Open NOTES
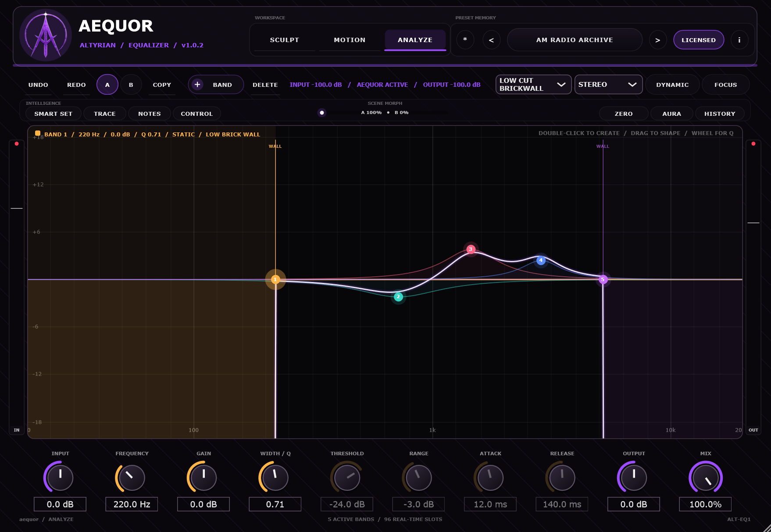 pyautogui.click(x=150, y=114)
